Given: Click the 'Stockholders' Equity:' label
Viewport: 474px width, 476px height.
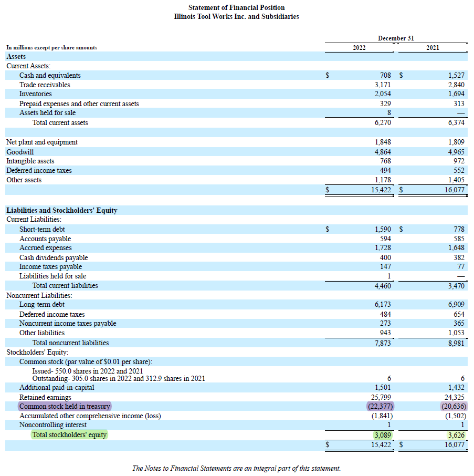Looking at the screenshot, I should (37, 352).
